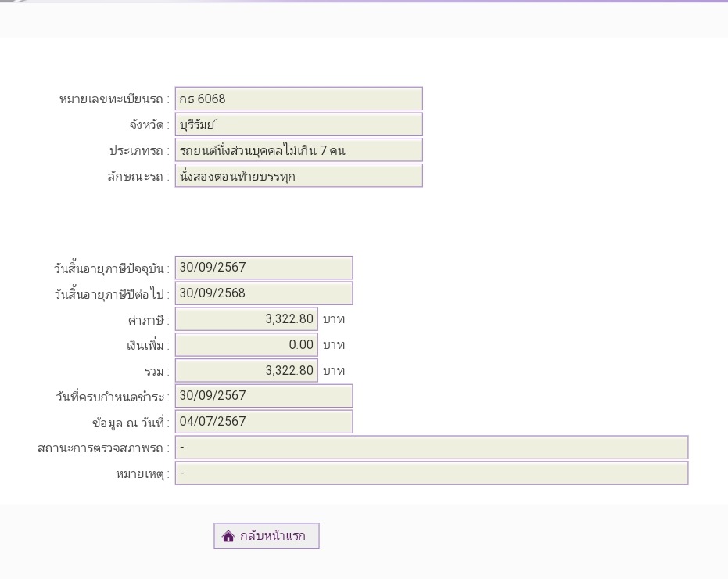
Task: Click the วันที่ครบกำหนดชำระ due date field
Action: click(x=264, y=396)
